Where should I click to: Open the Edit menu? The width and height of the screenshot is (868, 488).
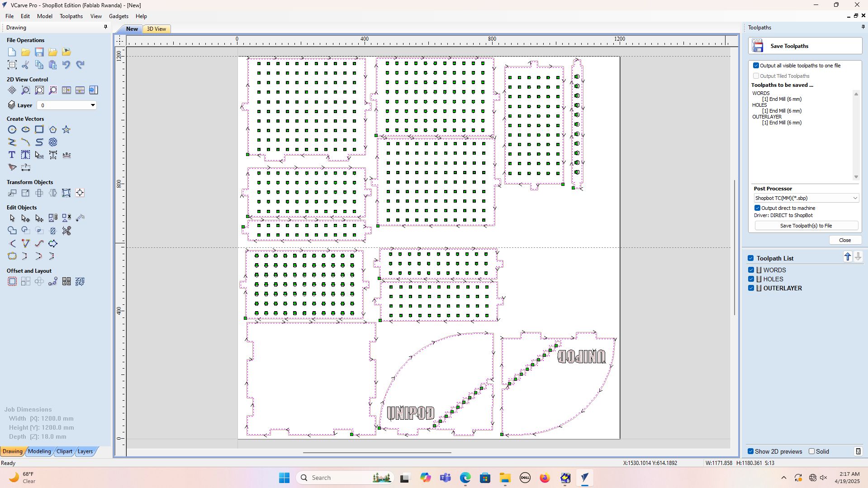25,16
